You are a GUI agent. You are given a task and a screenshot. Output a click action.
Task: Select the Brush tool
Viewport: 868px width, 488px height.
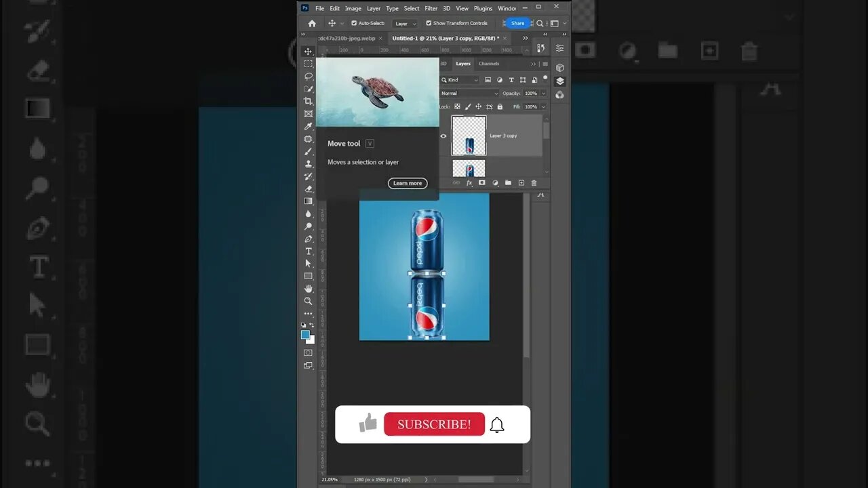[x=309, y=151]
